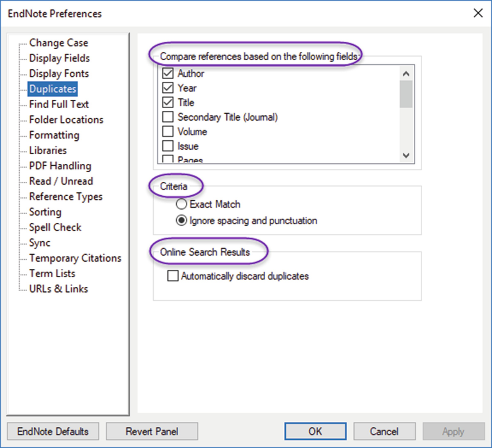The height and width of the screenshot is (448, 492).
Task: Open Read / Unread preferences
Action: click(x=61, y=181)
